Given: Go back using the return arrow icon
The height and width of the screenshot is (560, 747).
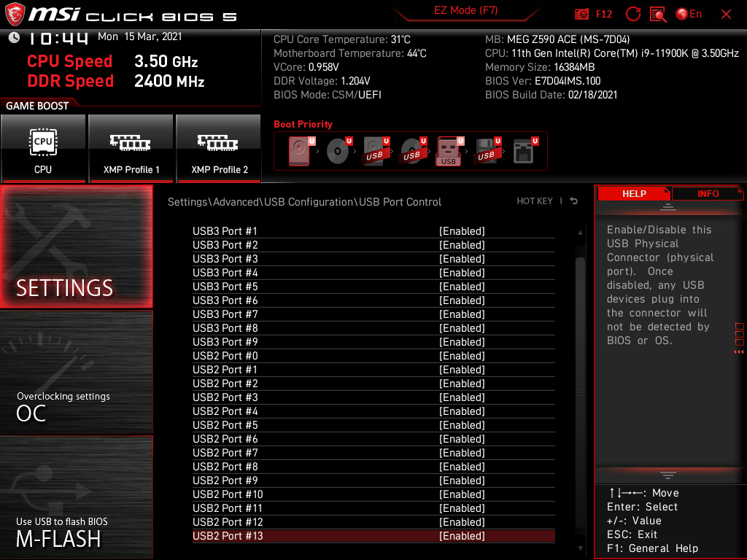Looking at the screenshot, I should (x=574, y=201).
